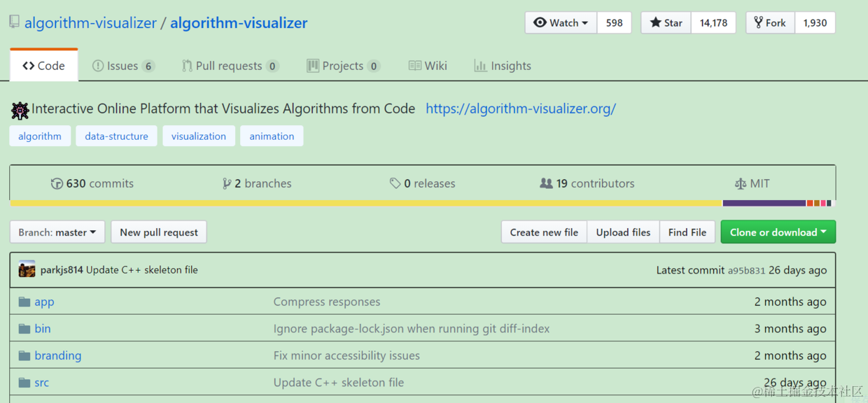The height and width of the screenshot is (403, 868).
Task: View the 1,930 forks count
Action: click(x=815, y=22)
